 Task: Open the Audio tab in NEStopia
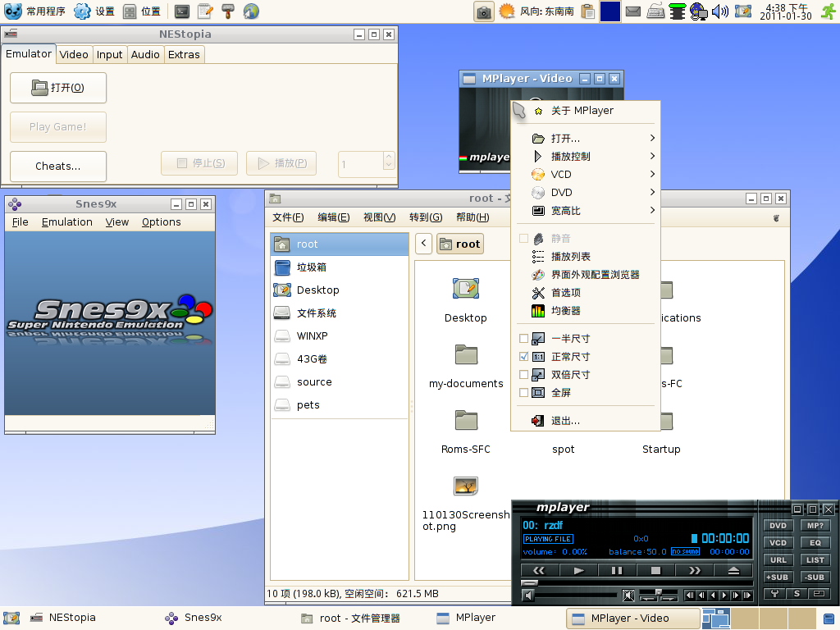145,55
